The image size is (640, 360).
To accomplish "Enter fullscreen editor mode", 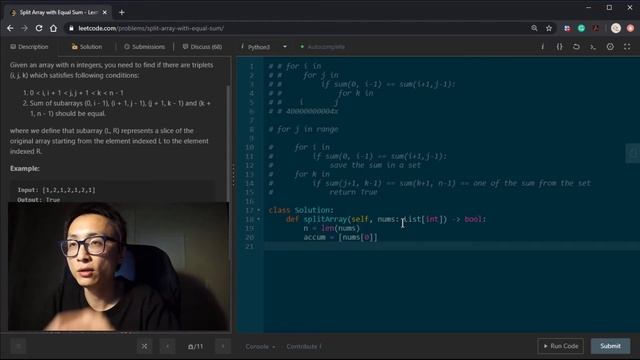I will (x=627, y=47).
